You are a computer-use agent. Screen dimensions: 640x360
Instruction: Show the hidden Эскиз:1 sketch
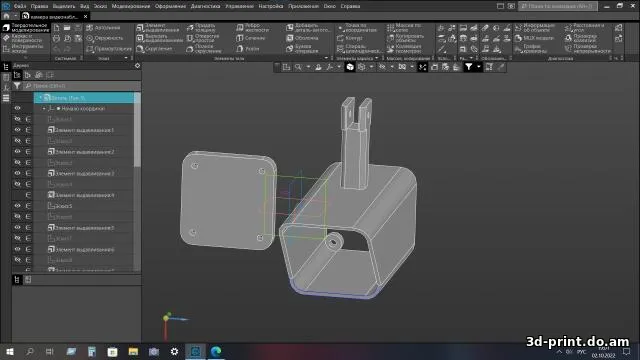point(18,119)
